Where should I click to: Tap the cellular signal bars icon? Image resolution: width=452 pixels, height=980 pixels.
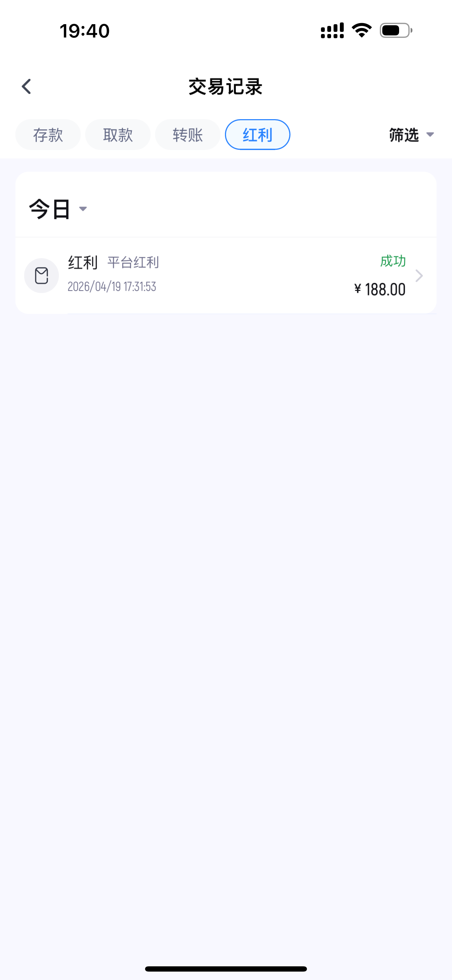click(x=332, y=30)
